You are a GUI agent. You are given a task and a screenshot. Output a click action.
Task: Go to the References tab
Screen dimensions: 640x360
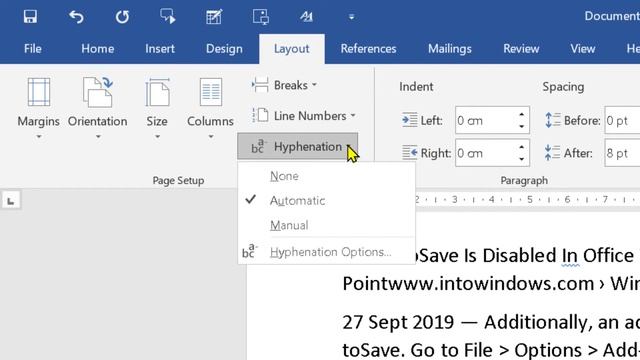click(x=368, y=49)
